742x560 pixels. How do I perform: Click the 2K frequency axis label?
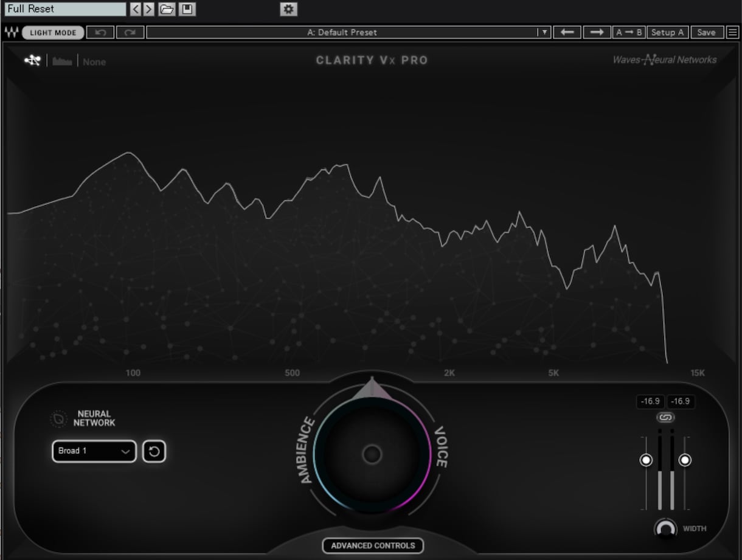click(x=449, y=373)
